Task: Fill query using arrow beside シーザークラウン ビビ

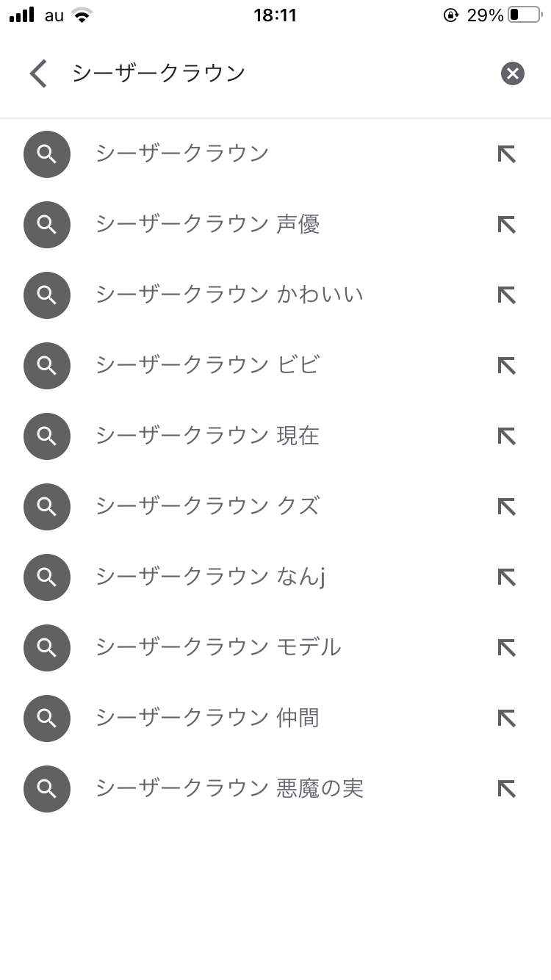Action: pos(506,366)
